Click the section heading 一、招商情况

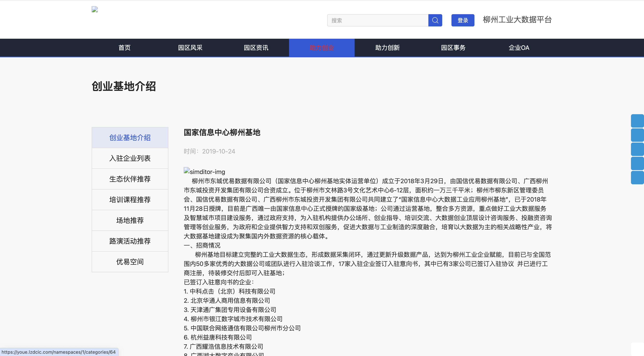point(202,245)
